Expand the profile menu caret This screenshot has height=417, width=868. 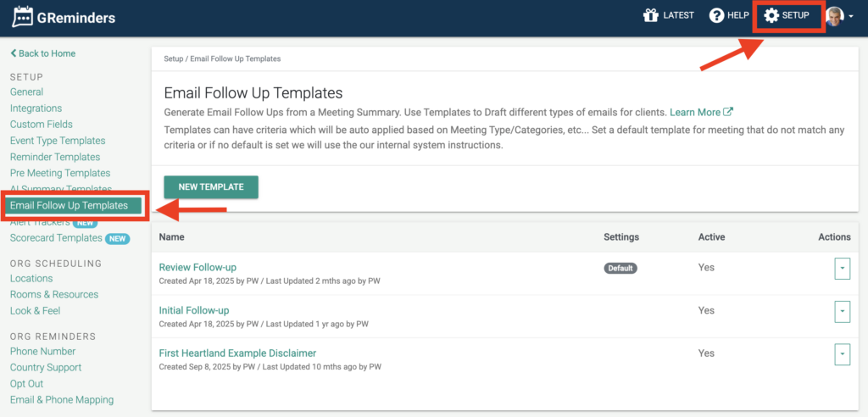(851, 17)
